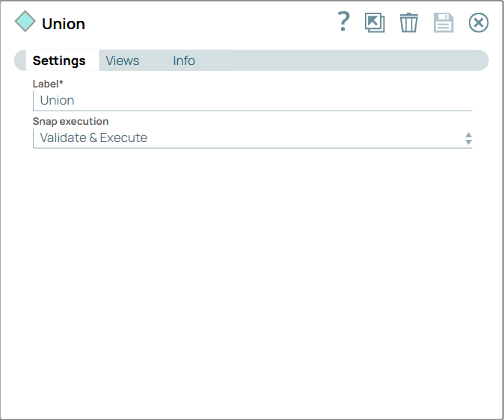
Task: Open the Info tab
Action: tap(184, 61)
